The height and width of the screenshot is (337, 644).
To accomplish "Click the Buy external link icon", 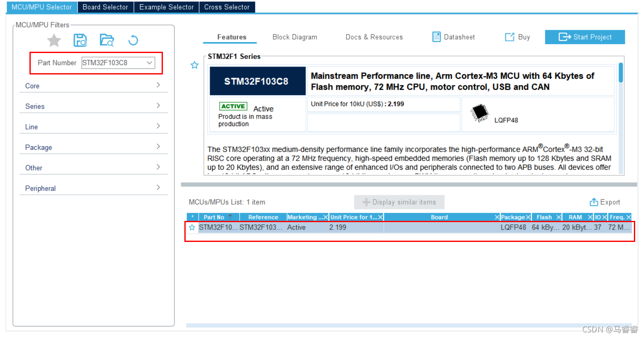I will tap(509, 37).
